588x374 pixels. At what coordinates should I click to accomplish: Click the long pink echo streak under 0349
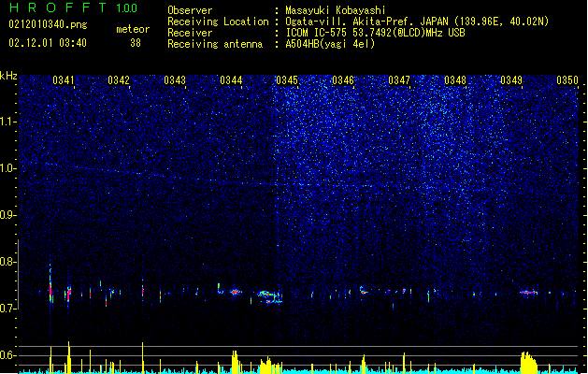(529, 293)
